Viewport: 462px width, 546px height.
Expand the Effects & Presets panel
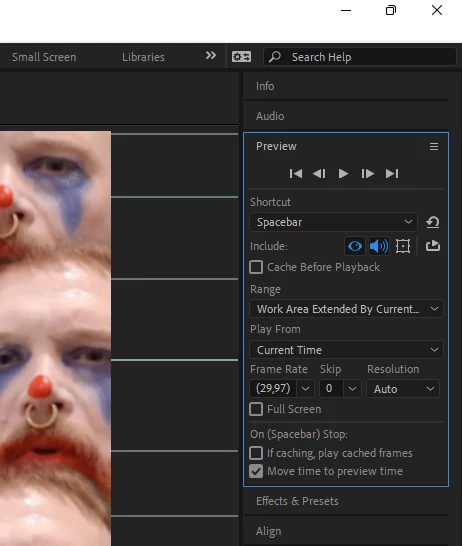pos(297,501)
